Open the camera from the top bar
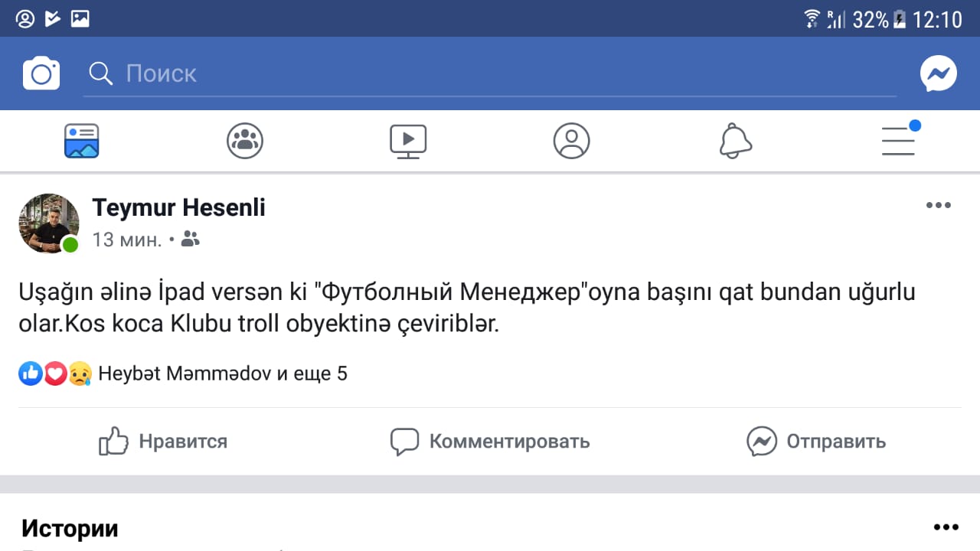980x551 pixels. pos(41,73)
